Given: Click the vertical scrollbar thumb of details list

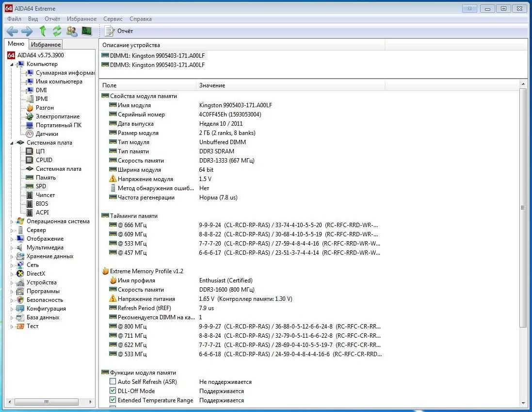Looking at the screenshot, I should tap(523, 208).
